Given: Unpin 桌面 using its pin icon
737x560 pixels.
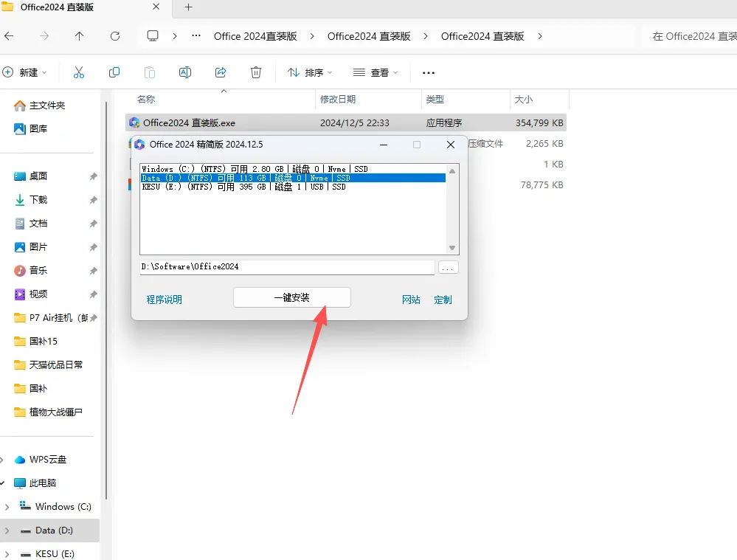Looking at the screenshot, I should (x=94, y=176).
